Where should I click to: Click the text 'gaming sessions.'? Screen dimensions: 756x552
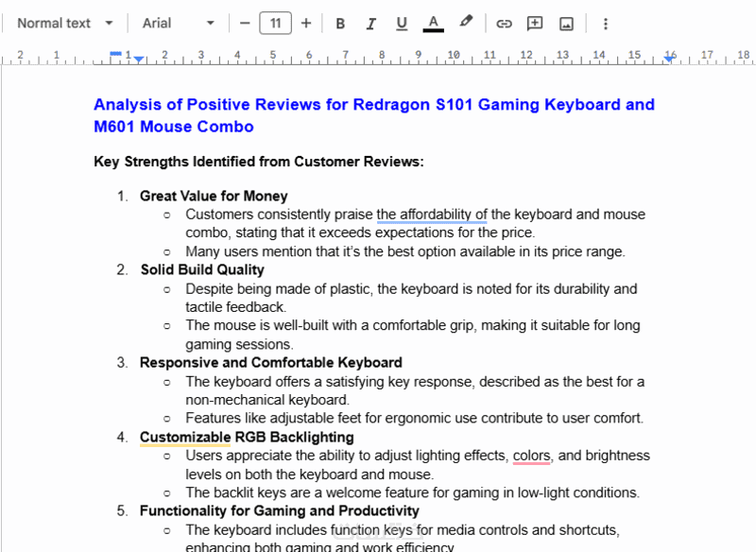point(239,344)
